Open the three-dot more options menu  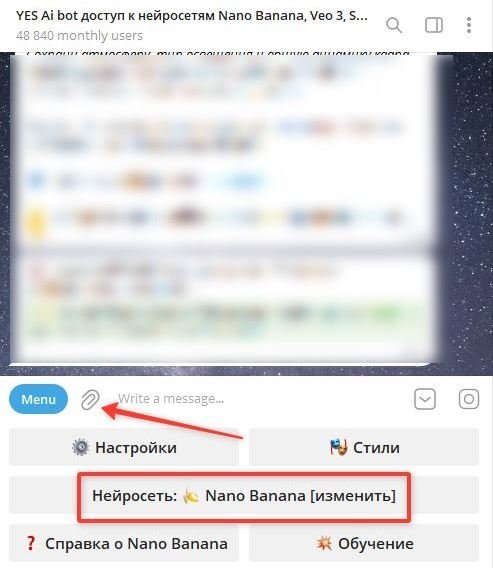coord(469,25)
